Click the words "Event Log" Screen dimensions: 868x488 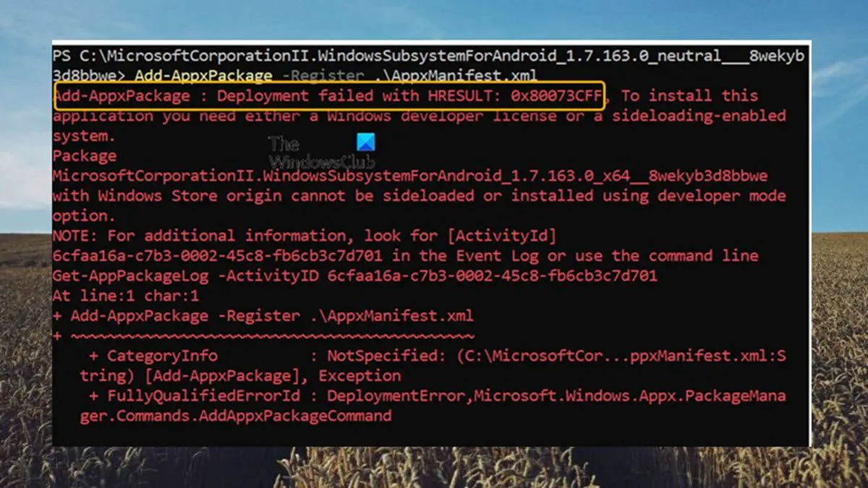coord(498,256)
